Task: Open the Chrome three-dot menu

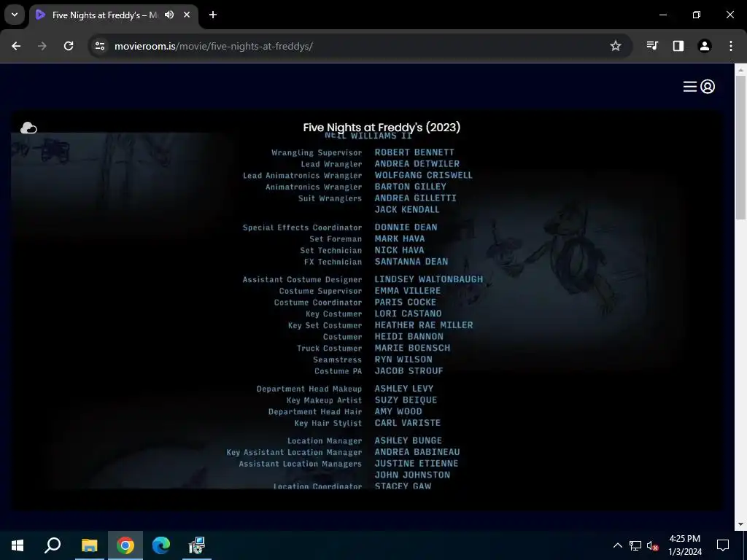Action: pyautogui.click(x=731, y=46)
